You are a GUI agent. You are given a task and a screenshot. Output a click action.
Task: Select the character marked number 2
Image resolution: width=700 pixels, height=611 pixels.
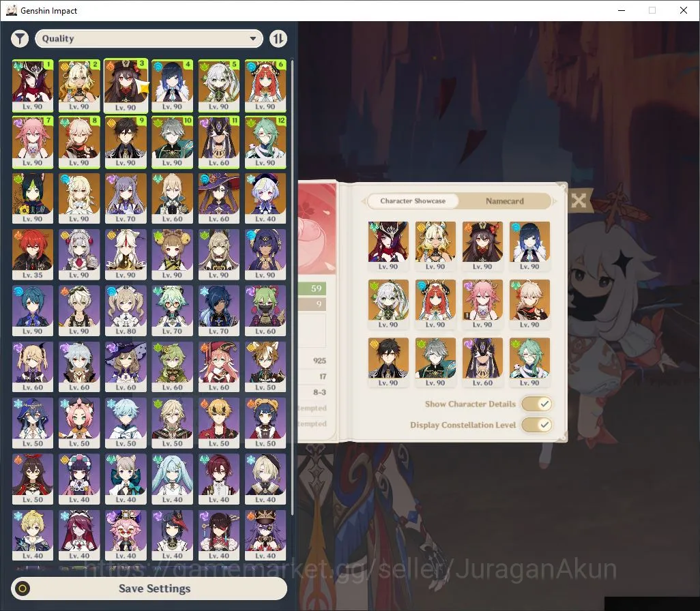click(x=79, y=86)
